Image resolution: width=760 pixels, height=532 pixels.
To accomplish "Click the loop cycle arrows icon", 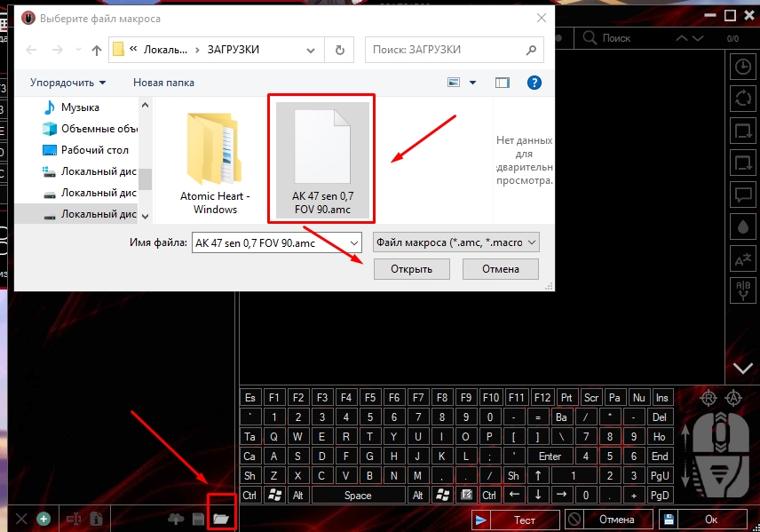I will 741,99.
